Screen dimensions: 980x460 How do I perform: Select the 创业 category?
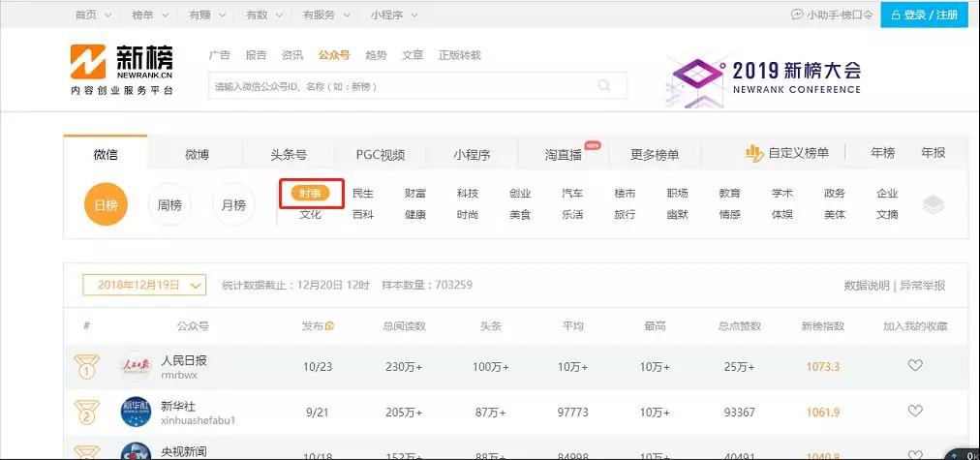(x=520, y=194)
